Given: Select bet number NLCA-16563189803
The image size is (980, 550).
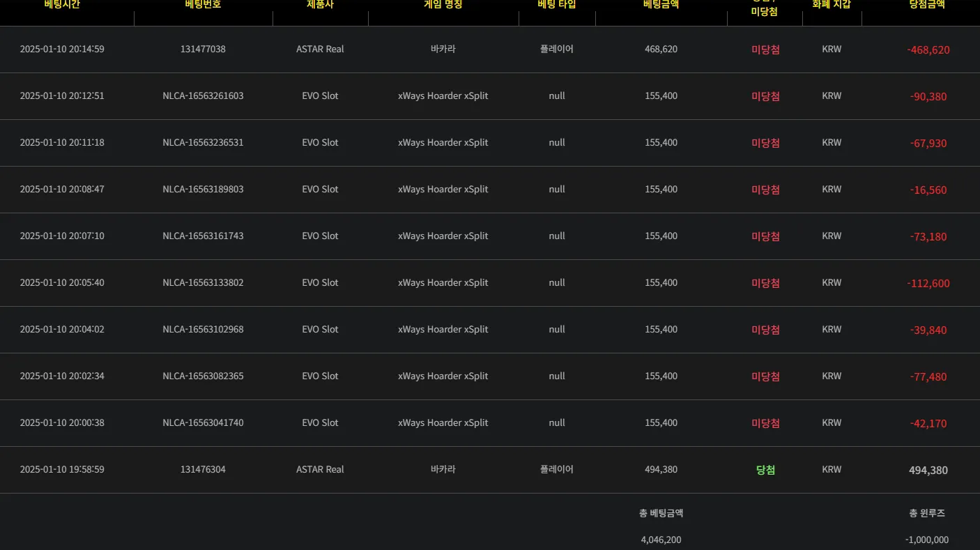Looking at the screenshot, I should coord(203,190).
